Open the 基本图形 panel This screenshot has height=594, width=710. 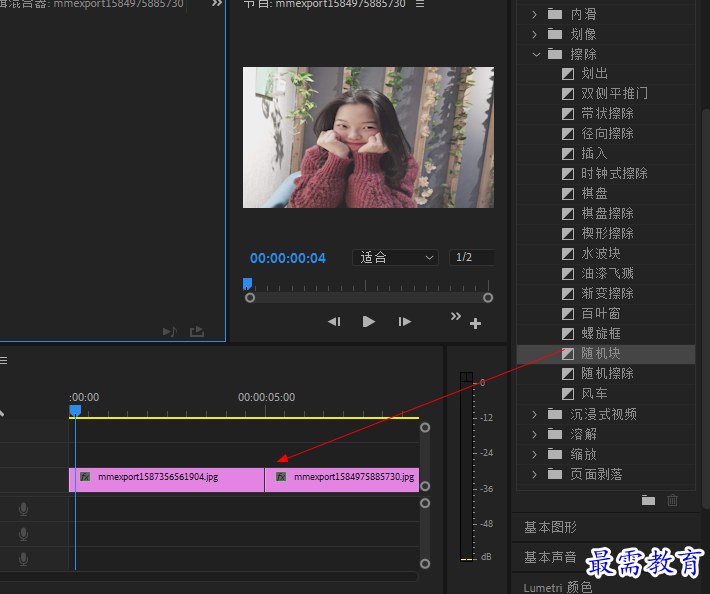[x=550, y=527]
